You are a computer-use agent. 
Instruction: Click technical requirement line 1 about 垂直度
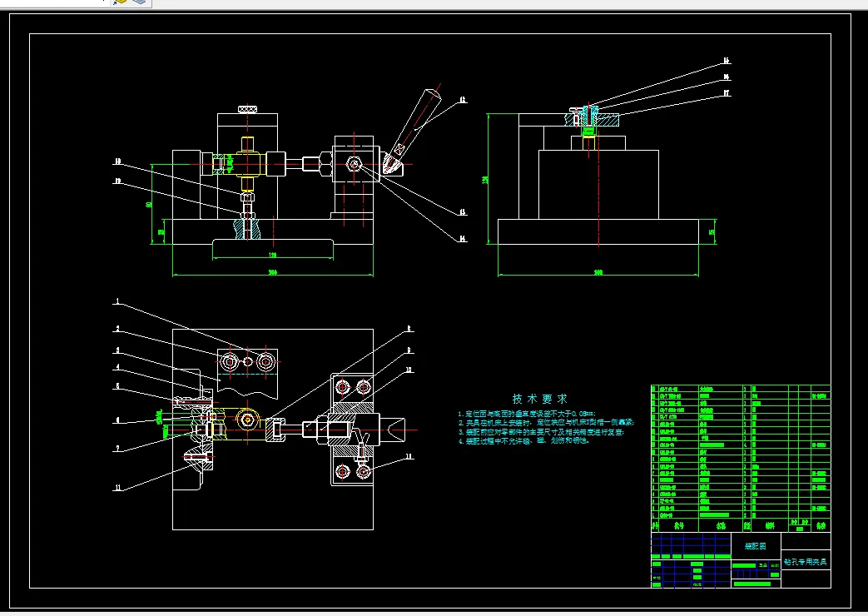[x=527, y=414]
